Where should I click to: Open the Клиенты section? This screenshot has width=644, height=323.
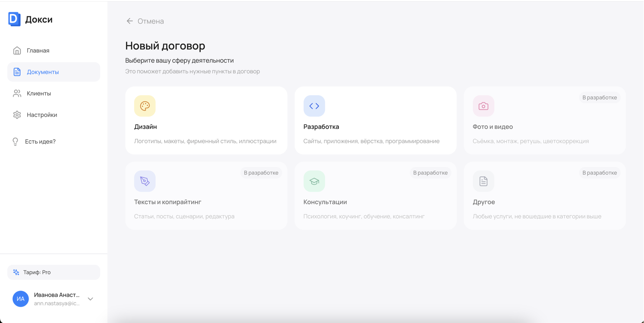(x=39, y=93)
